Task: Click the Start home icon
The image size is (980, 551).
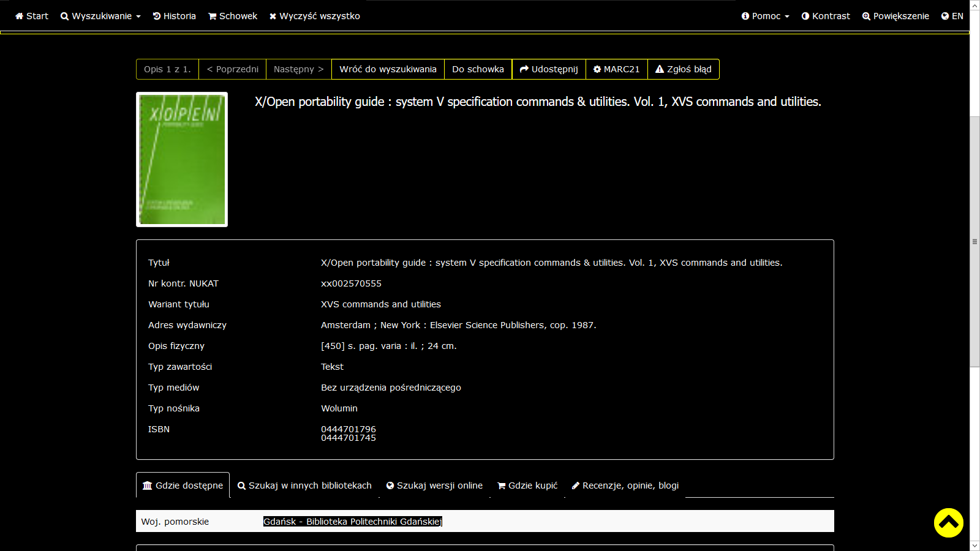Action: click(19, 17)
